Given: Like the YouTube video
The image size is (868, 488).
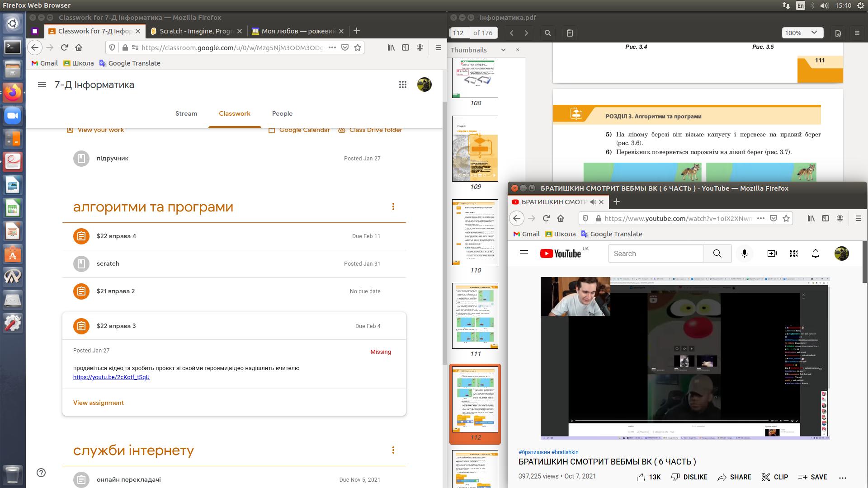Looking at the screenshot, I should 641,477.
